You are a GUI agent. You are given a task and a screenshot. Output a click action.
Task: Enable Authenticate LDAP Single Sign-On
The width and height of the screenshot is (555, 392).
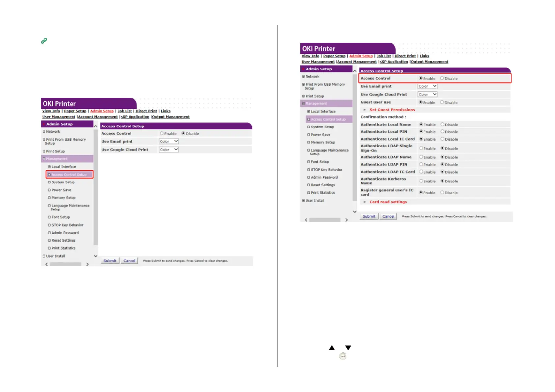tap(421, 148)
